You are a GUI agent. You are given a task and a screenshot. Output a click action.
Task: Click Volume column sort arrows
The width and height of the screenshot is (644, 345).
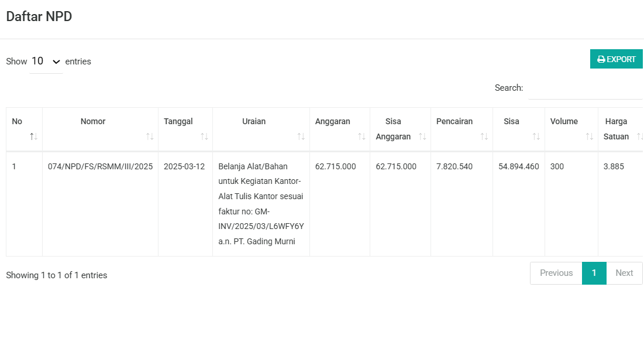click(590, 136)
